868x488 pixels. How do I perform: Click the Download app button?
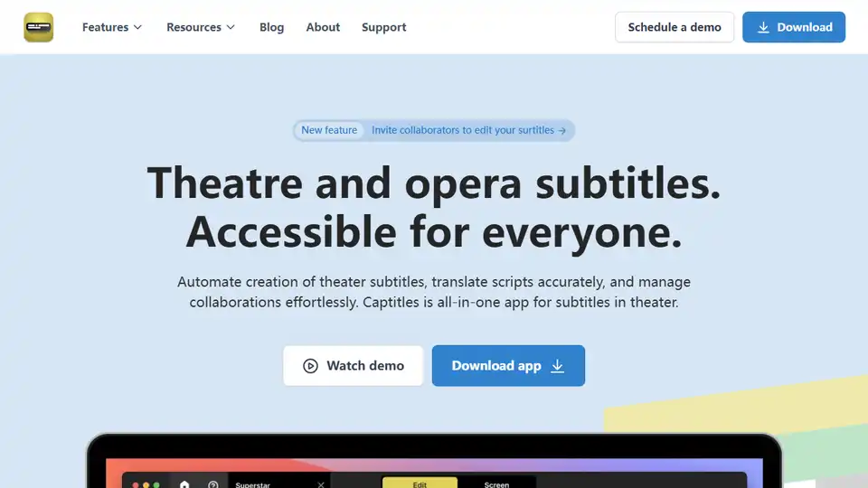[508, 366]
